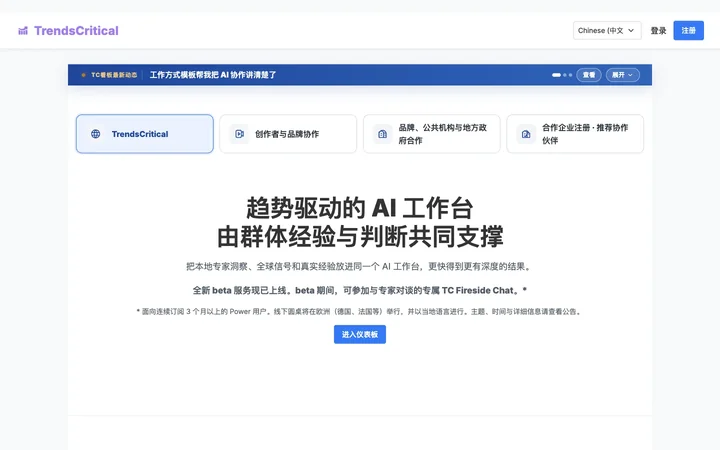Click the orange dot beside TC看板最新动态
This screenshot has height=450, width=720.
(84, 75)
